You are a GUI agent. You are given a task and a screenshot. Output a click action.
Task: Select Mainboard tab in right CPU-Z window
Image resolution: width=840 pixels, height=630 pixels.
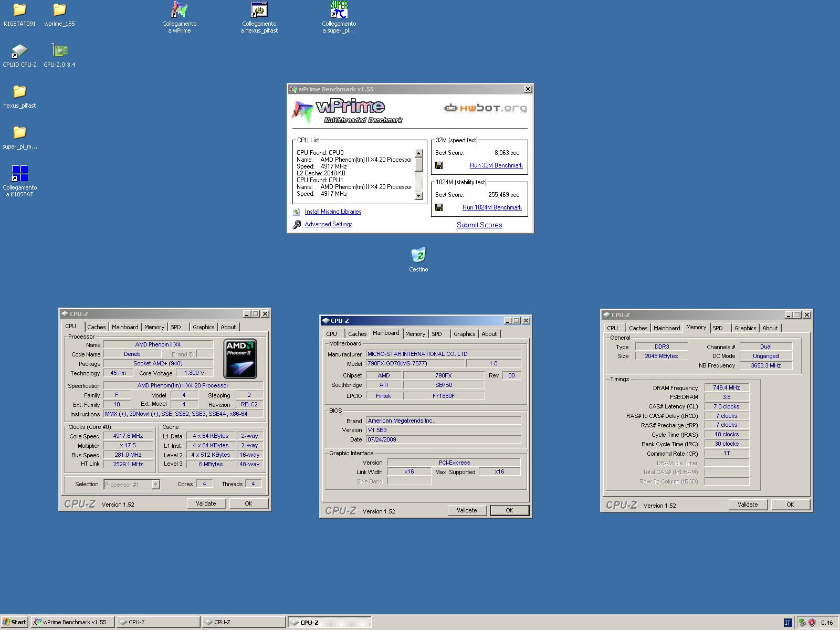667,328
